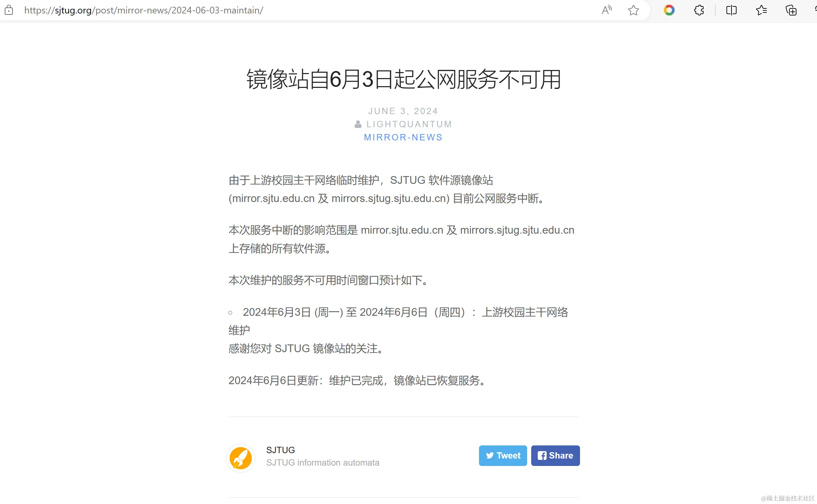
Task: Click the SJTUG information automata subtitle
Action: coord(322,463)
